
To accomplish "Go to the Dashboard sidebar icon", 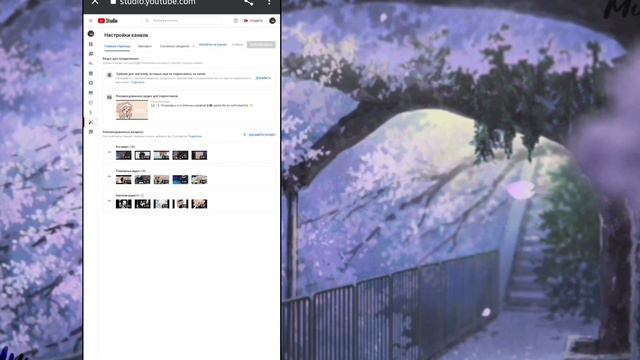I will (x=91, y=44).
